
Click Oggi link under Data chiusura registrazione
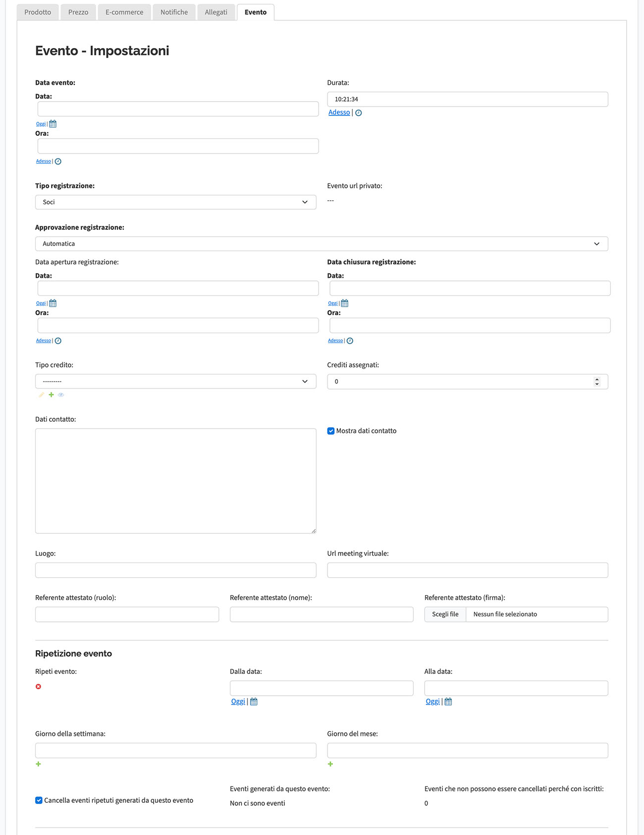coord(333,303)
